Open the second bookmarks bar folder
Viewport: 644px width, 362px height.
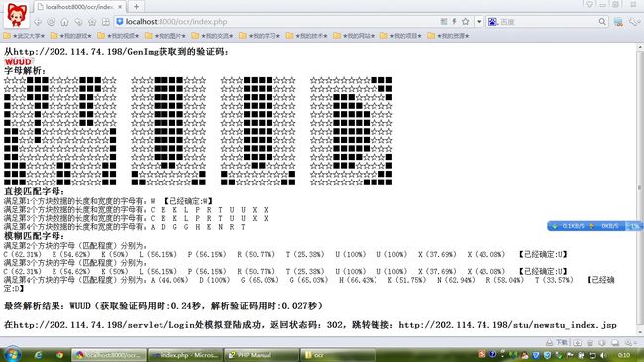(71, 36)
